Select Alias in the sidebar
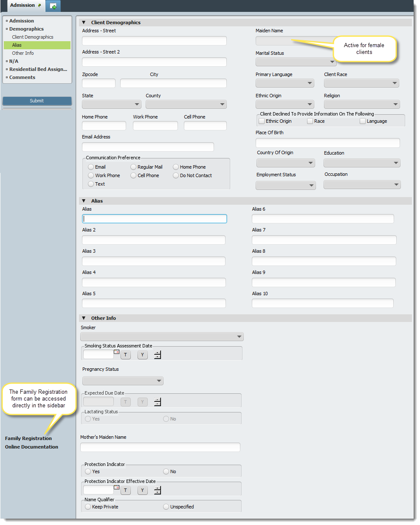 (x=37, y=45)
